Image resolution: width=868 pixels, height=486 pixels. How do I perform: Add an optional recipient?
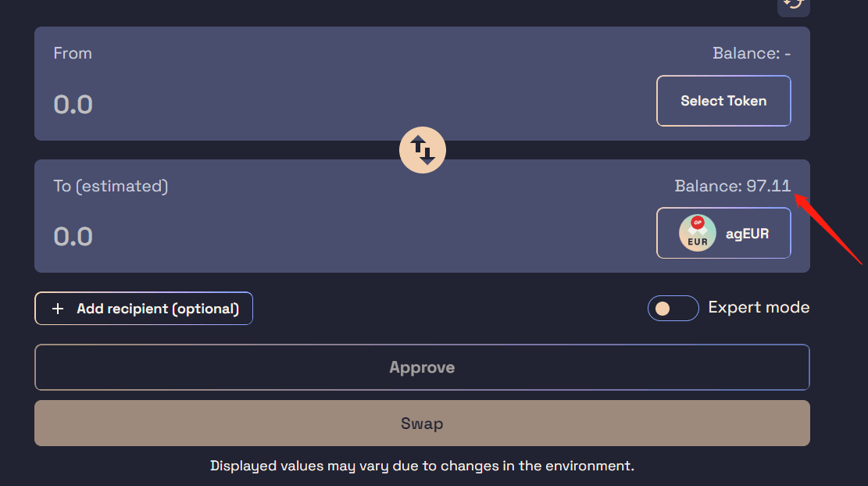tap(144, 309)
